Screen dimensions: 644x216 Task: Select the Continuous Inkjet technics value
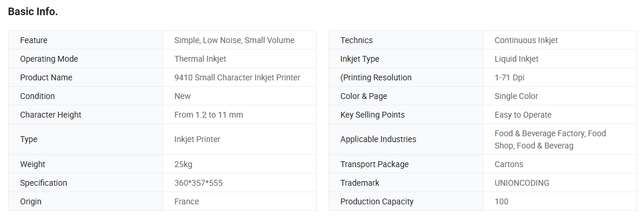[526, 40]
